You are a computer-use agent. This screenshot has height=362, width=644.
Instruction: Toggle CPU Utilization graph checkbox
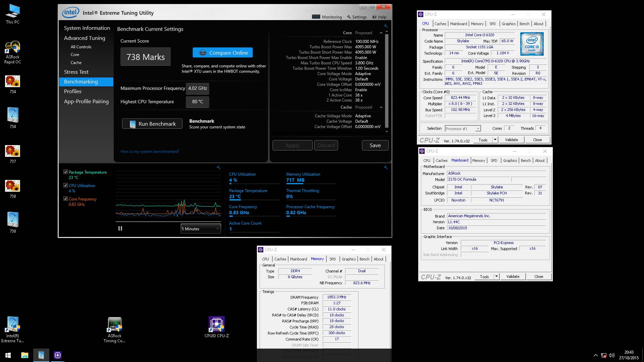[x=65, y=185]
